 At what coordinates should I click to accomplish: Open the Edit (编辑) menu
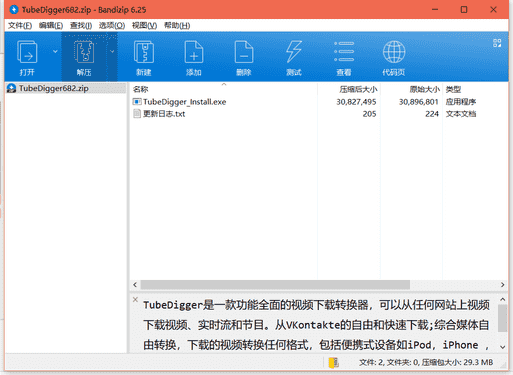[x=51, y=25]
